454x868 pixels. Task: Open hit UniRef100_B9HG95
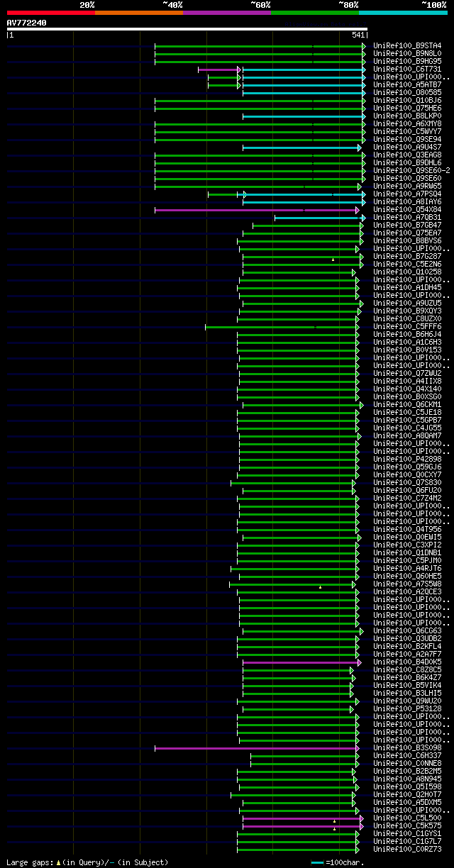click(407, 62)
